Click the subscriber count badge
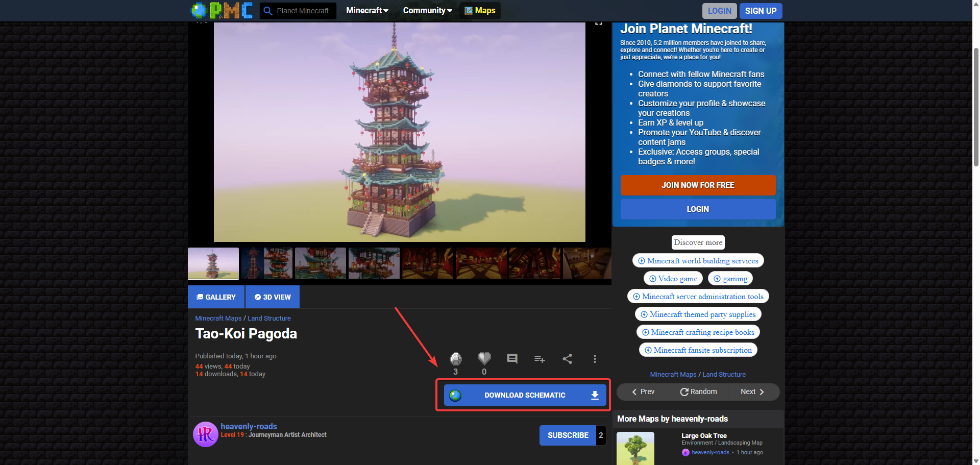Screen dimensions: 980x465 pyautogui.click(x=601, y=435)
